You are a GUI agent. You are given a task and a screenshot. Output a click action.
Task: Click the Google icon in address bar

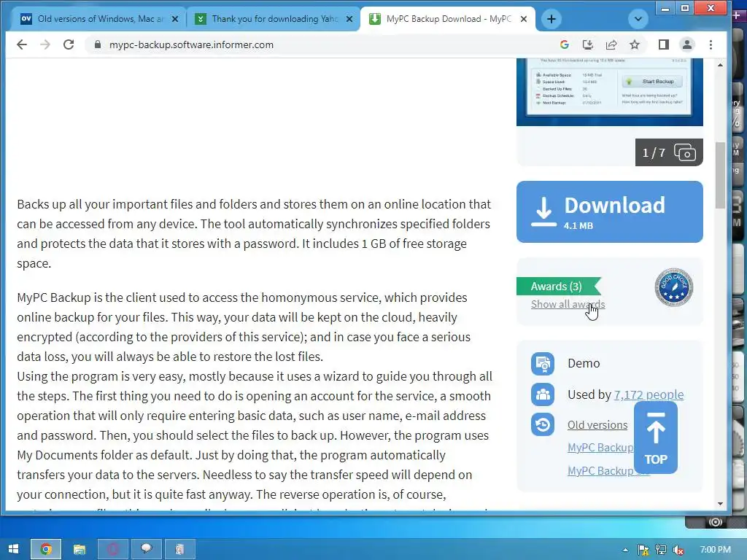point(565,44)
